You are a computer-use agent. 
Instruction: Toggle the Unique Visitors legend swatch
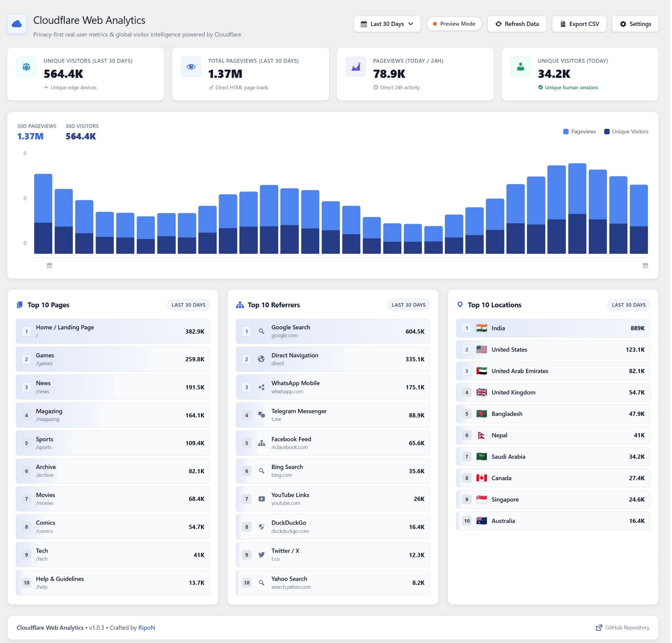click(x=607, y=132)
